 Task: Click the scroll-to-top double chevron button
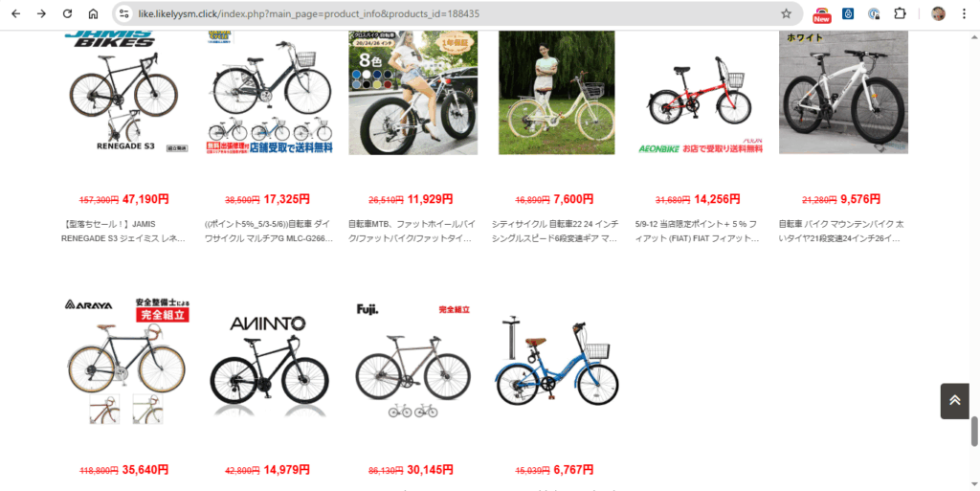coord(954,401)
